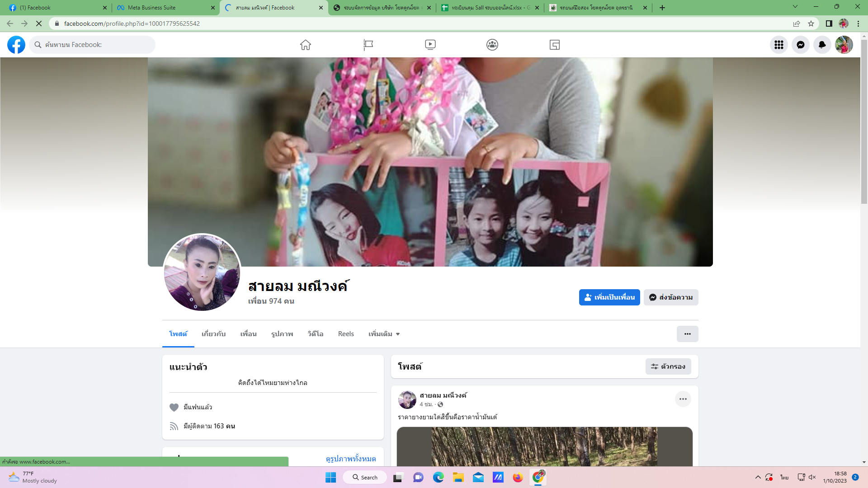
Task: Bookmark this page with the star icon
Action: (811, 23)
